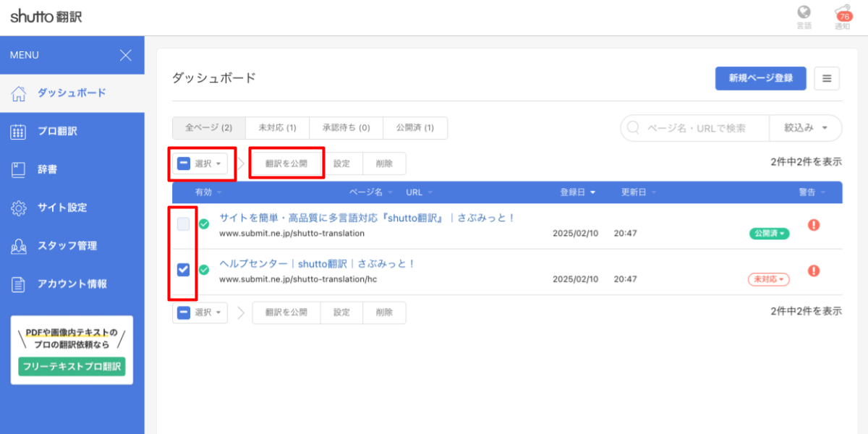Switch to 未対応 (1) tab
Screen dimensions: 868x434
(x=278, y=128)
